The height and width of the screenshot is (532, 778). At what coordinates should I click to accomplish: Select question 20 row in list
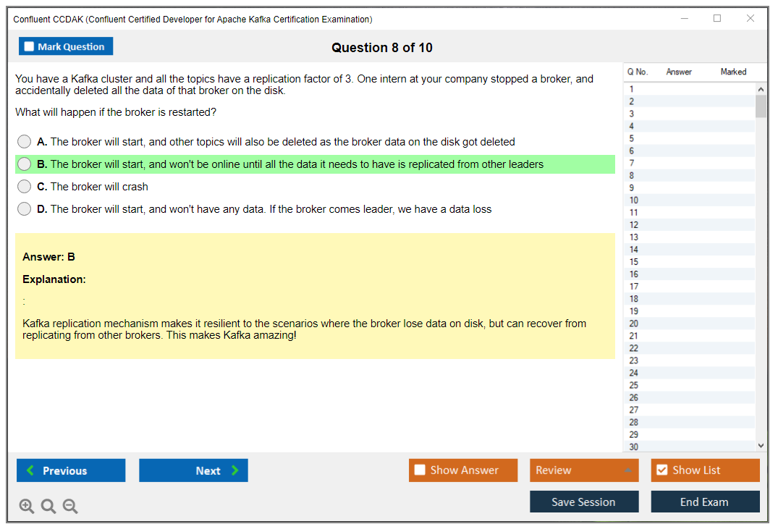click(688, 324)
